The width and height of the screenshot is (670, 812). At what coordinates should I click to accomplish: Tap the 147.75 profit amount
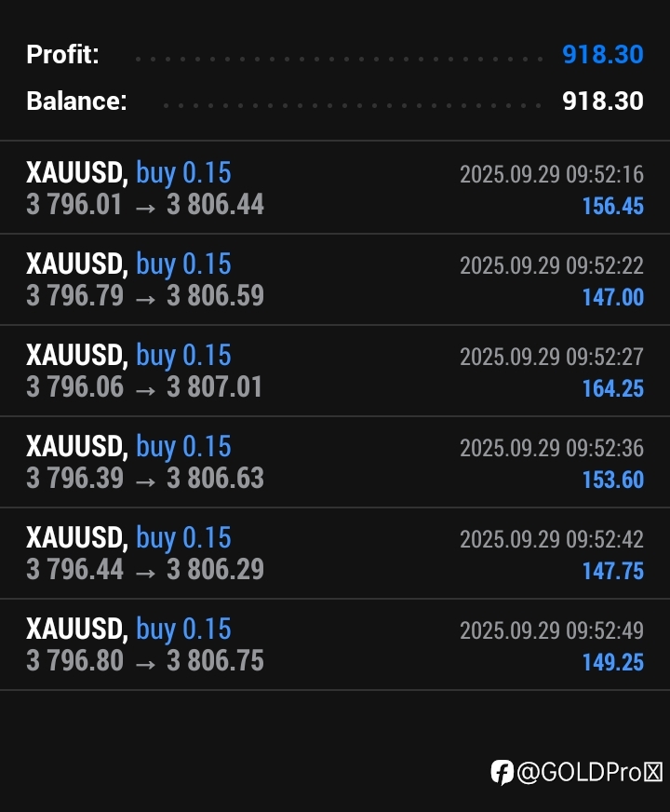pos(612,571)
